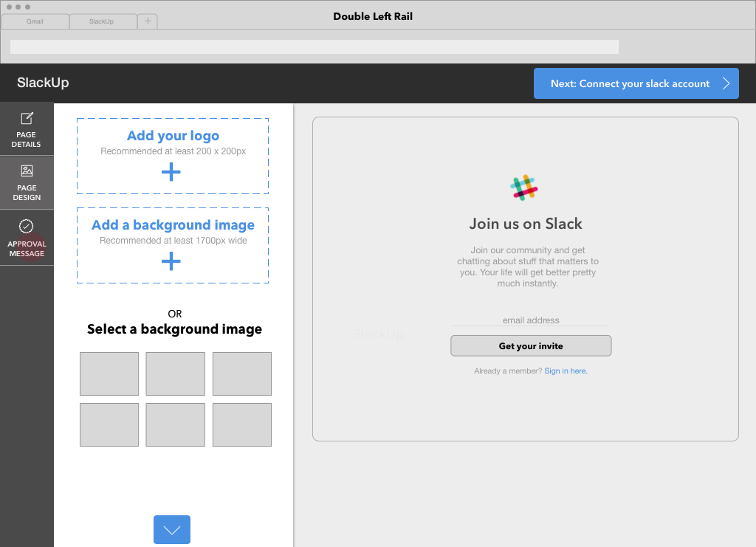
Task: Click the red close window dot
Action: click(x=9, y=7)
